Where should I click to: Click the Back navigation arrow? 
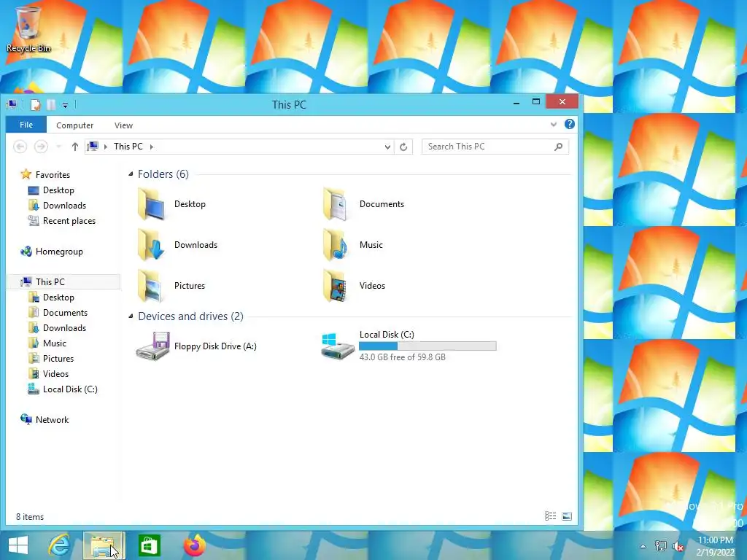pos(20,147)
